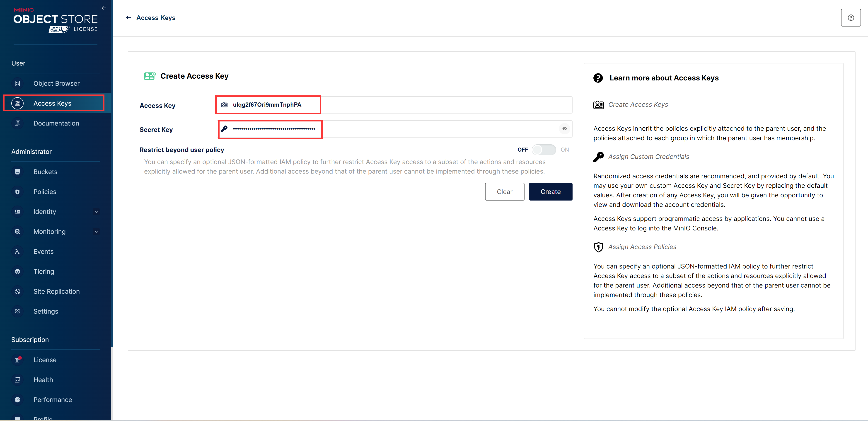Image resolution: width=868 pixels, height=421 pixels.
Task: Click the Documentation icon in sidebar
Action: pos(17,123)
